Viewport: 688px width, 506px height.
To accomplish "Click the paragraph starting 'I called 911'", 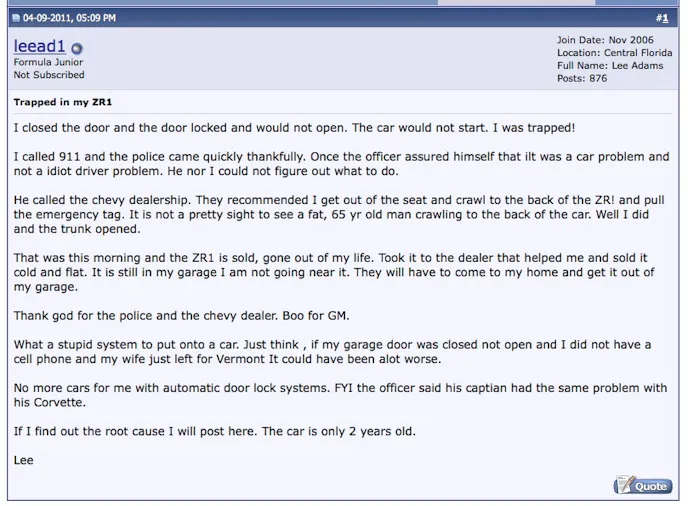I will (341, 164).
